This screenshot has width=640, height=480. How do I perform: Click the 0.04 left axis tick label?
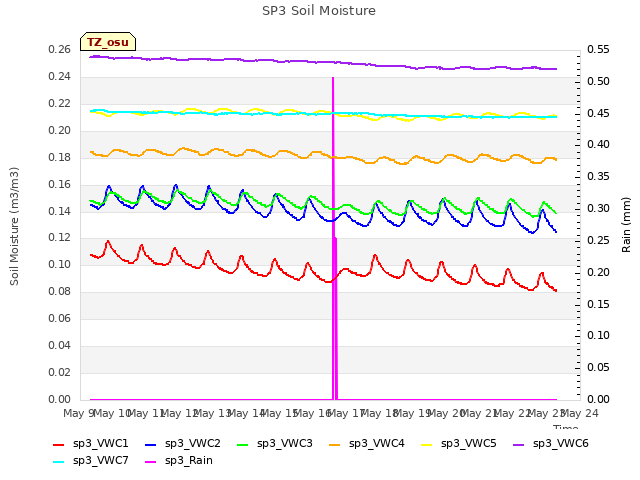point(60,345)
